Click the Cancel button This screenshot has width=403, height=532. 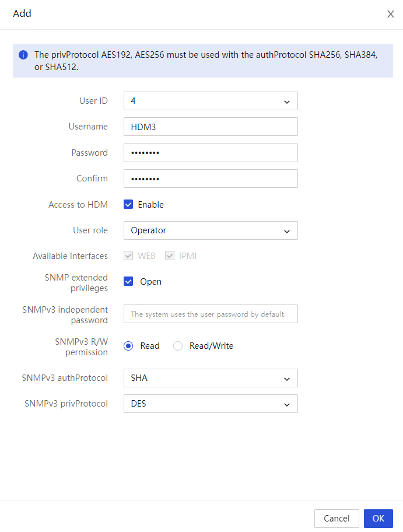(x=337, y=519)
